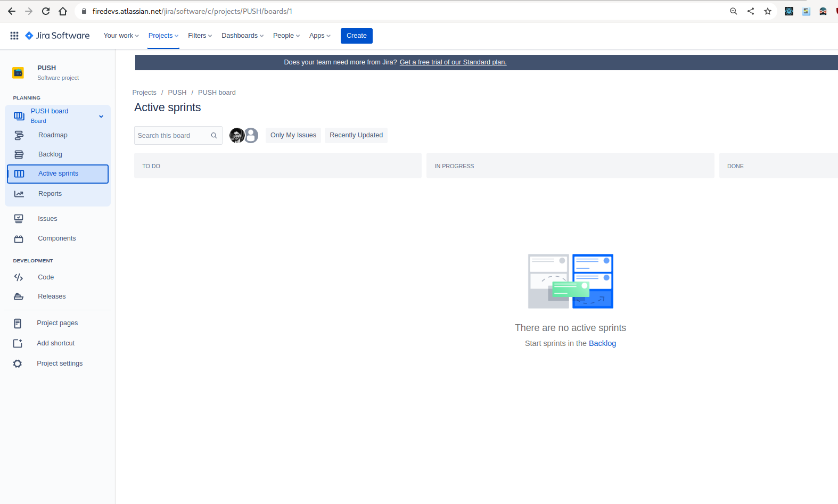The height and width of the screenshot is (504, 838).
Task: Click Projects in the breadcrumb
Action: click(144, 93)
